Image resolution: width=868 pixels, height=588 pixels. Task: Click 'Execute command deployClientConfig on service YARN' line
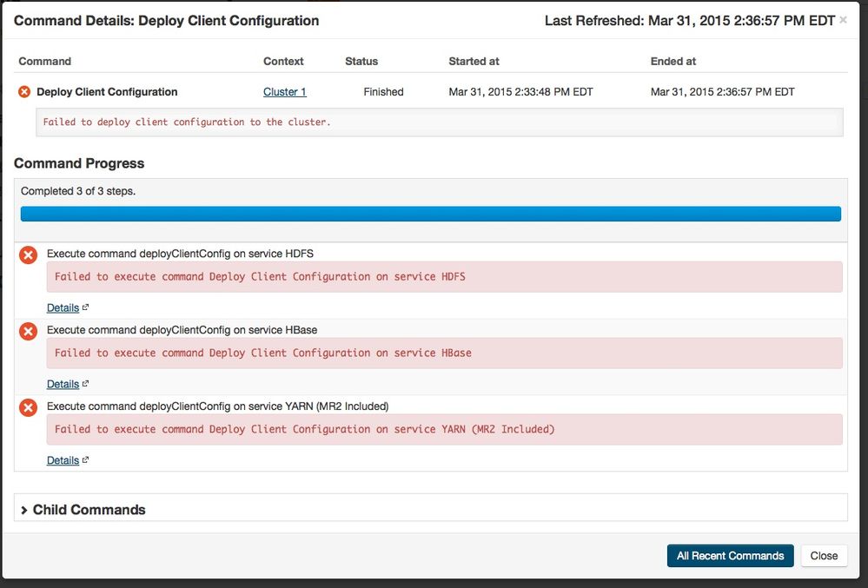click(x=217, y=406)
